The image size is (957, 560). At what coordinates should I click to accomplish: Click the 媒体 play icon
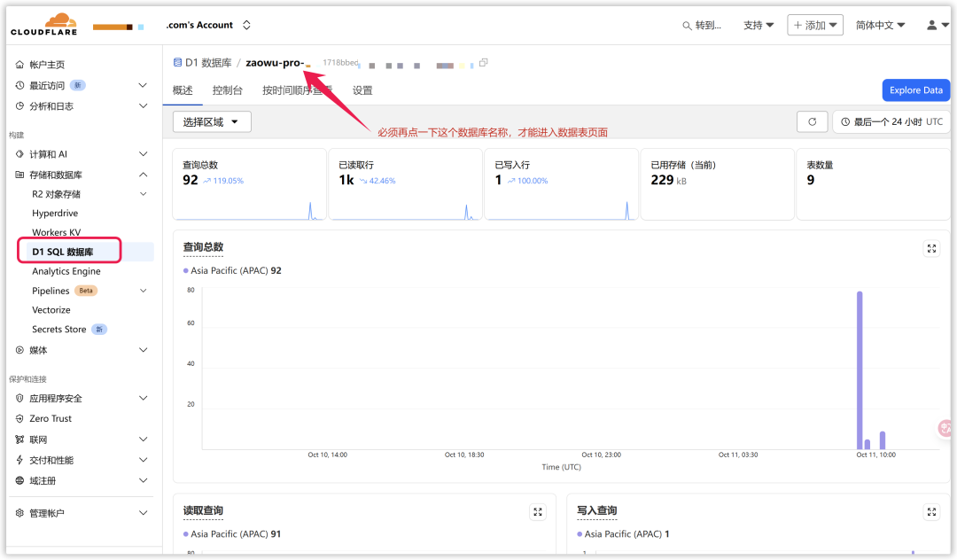point(19,350)
